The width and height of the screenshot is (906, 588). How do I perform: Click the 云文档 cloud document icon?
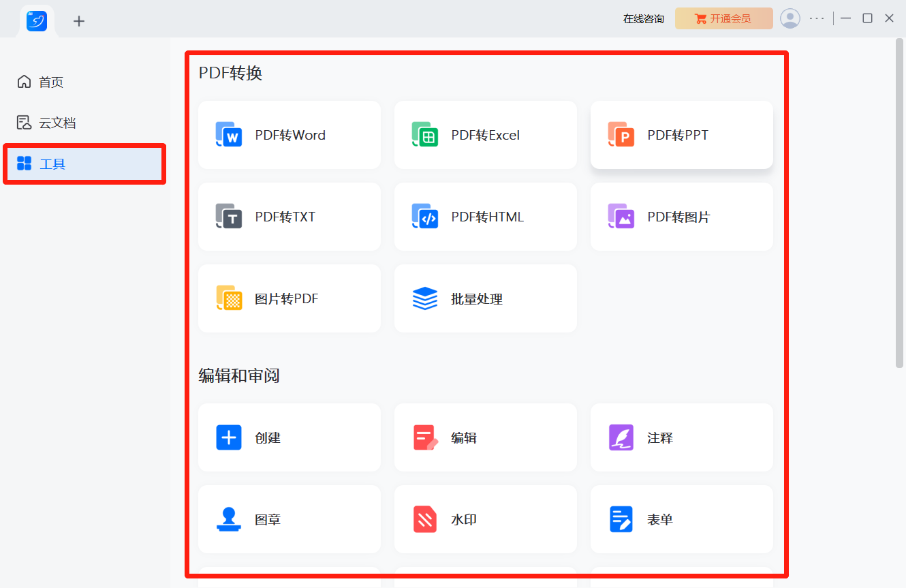(25, 123)
